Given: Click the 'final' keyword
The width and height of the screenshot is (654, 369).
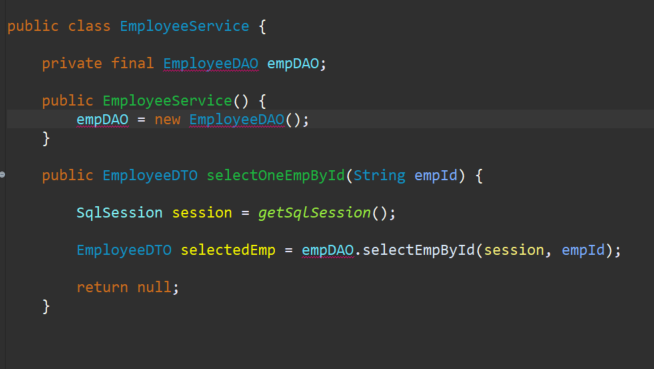Looking at the screenshot, I should [132, 63].
